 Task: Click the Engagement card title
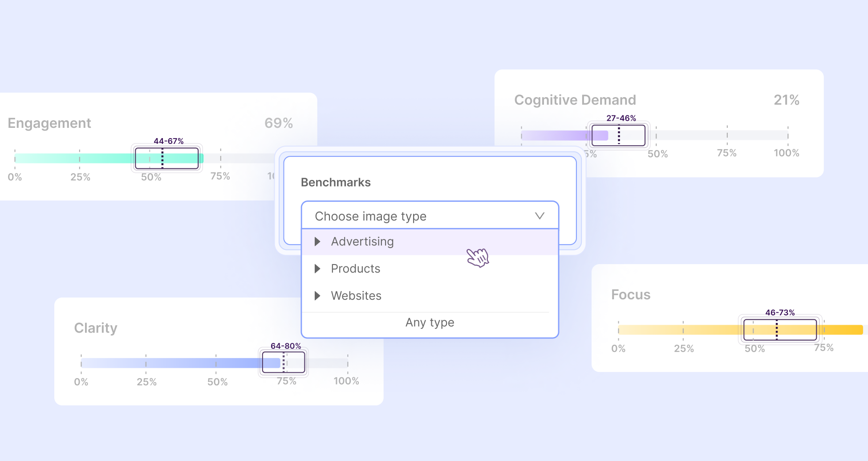click(49, 123)
